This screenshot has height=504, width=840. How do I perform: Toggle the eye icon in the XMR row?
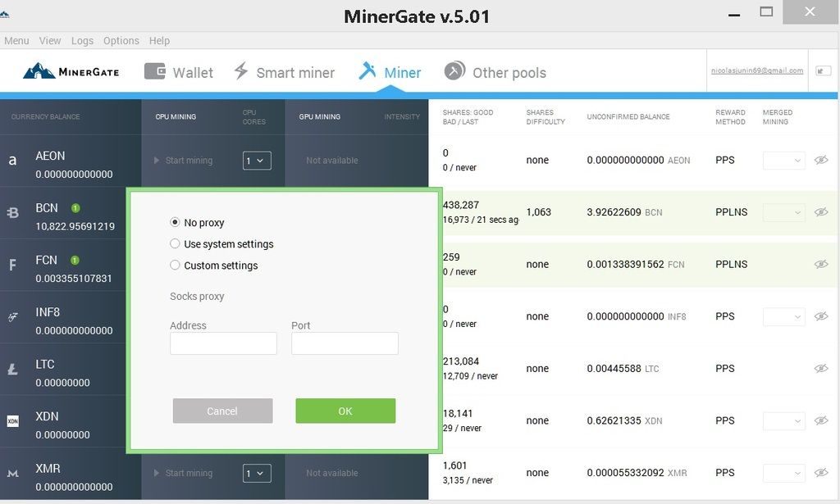(x=820, y=472)
